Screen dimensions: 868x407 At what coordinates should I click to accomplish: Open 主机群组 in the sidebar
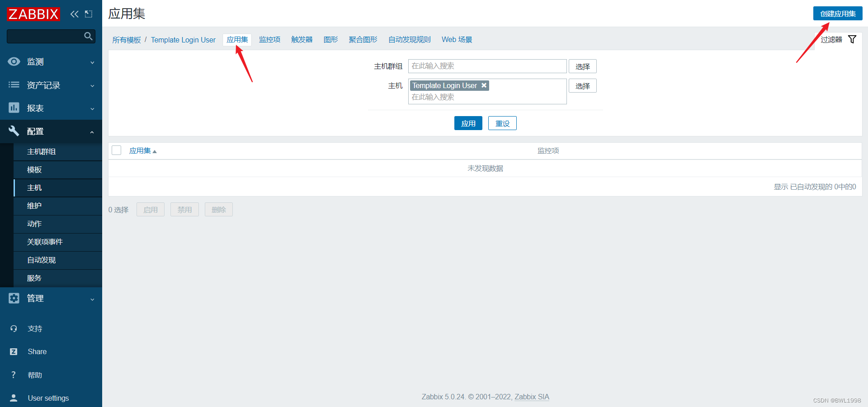(58, 152)
